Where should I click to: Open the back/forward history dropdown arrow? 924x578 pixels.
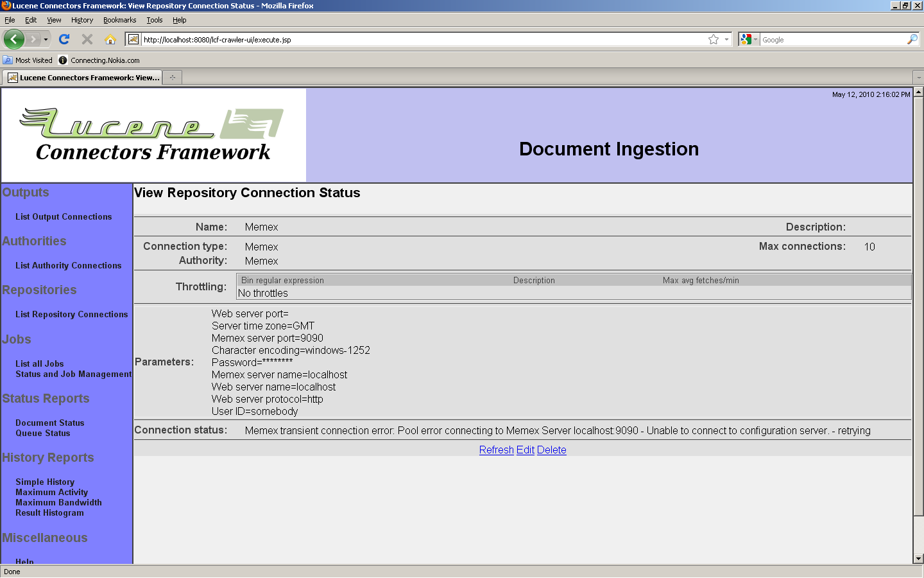46,39
